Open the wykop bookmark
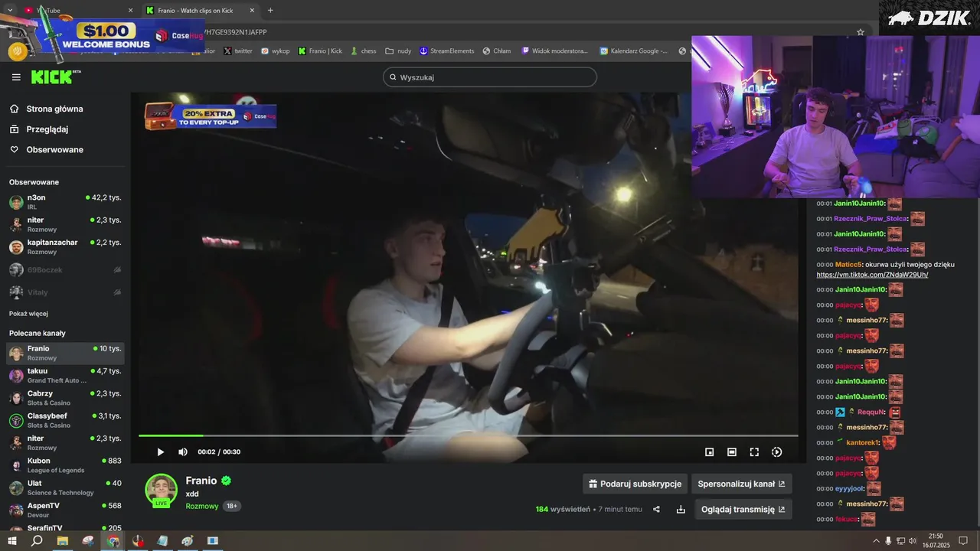The height and width of the screenshot is (551, 980). pyautogui.click(x=276, y=51)
